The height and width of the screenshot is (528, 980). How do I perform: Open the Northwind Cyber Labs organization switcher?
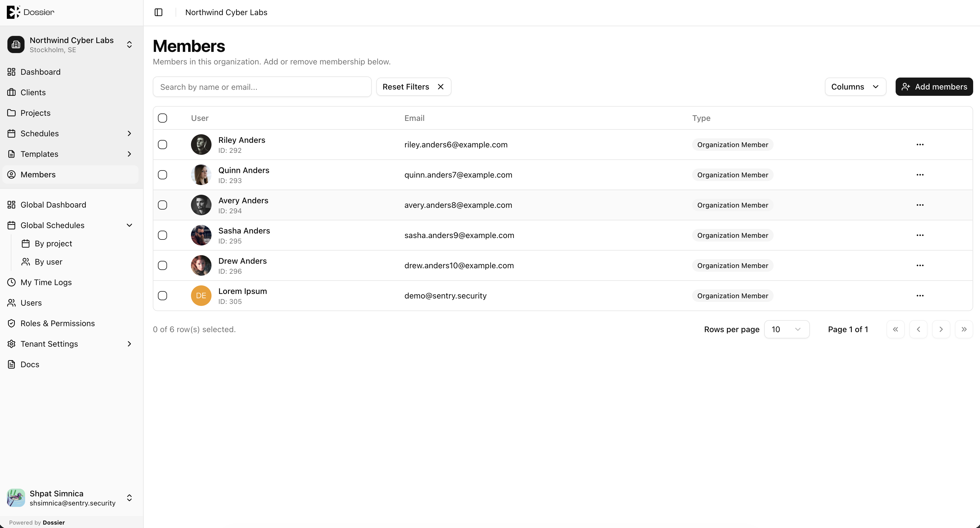click(70, 44)
